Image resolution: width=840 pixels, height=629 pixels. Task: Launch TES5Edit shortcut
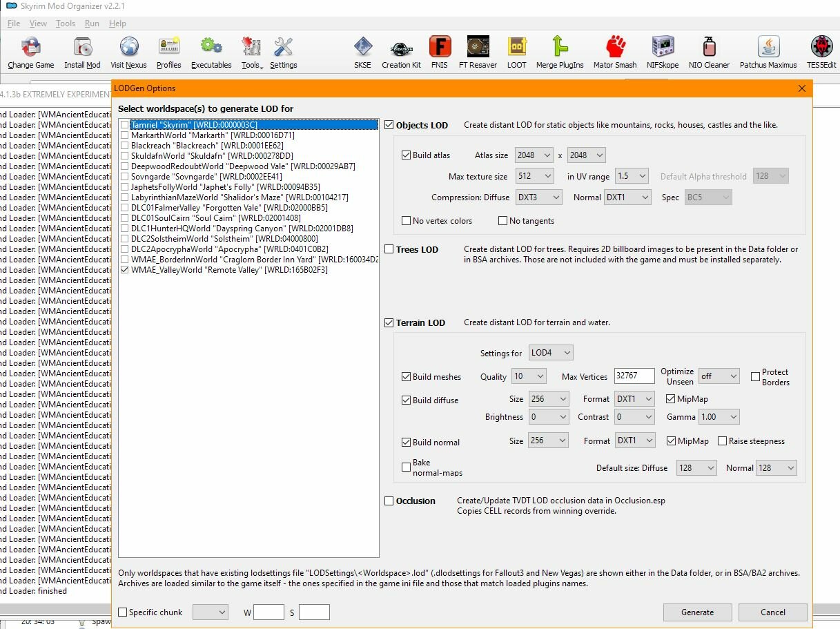[821, 47]
